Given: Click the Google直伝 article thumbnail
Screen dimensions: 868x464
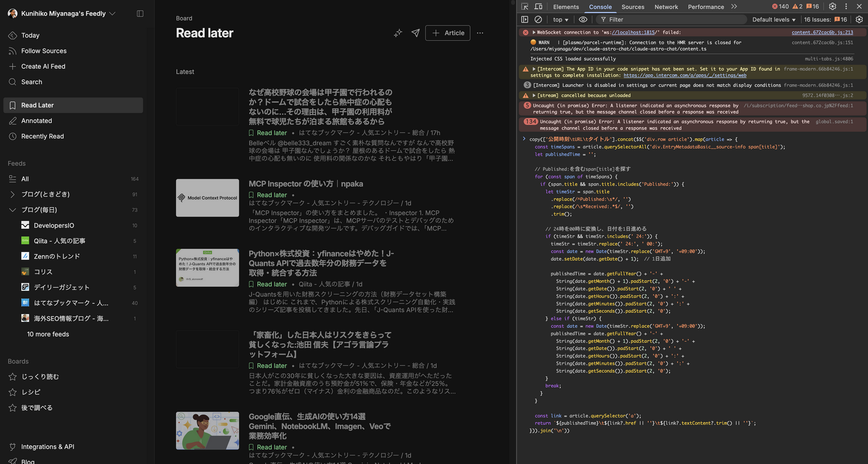Looking at the screenshot, I should 207,430.
